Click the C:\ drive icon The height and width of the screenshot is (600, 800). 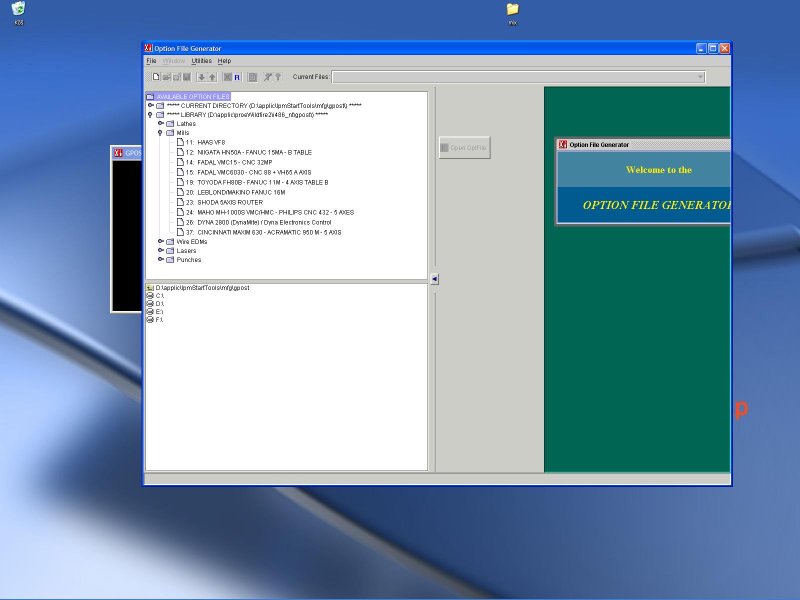(150, 296)
